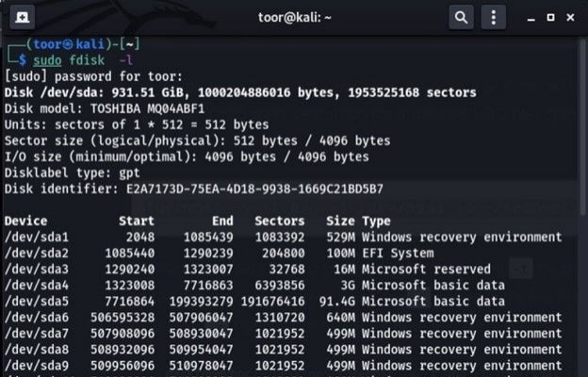Viewport: 588px width, 377px height.
Task: Click the toor@kali window title
Action: click(292, 16)
